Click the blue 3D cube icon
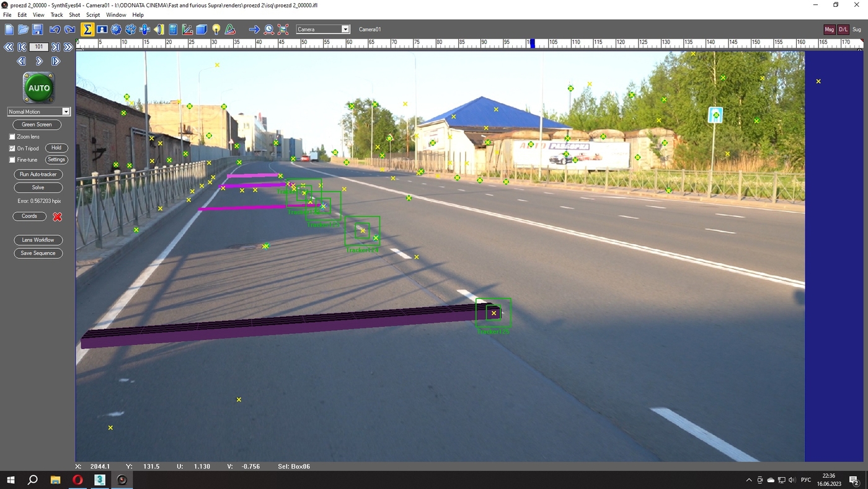 point(201,29)
